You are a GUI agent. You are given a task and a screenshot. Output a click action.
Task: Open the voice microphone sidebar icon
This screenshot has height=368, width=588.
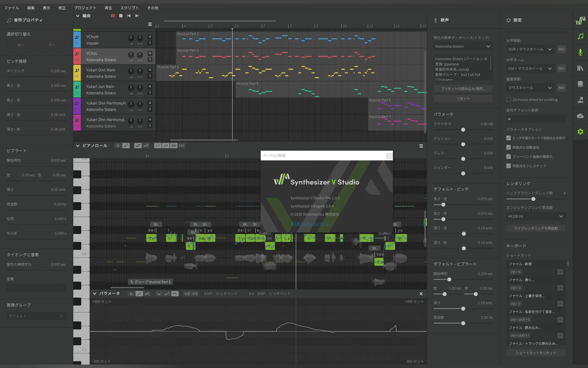[580, 52]
